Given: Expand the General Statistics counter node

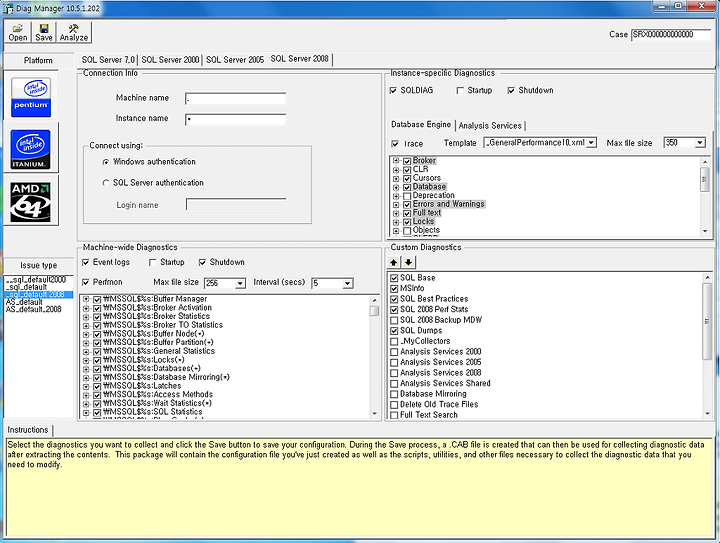Looking at the screenshot, I should tap(86, 352).
